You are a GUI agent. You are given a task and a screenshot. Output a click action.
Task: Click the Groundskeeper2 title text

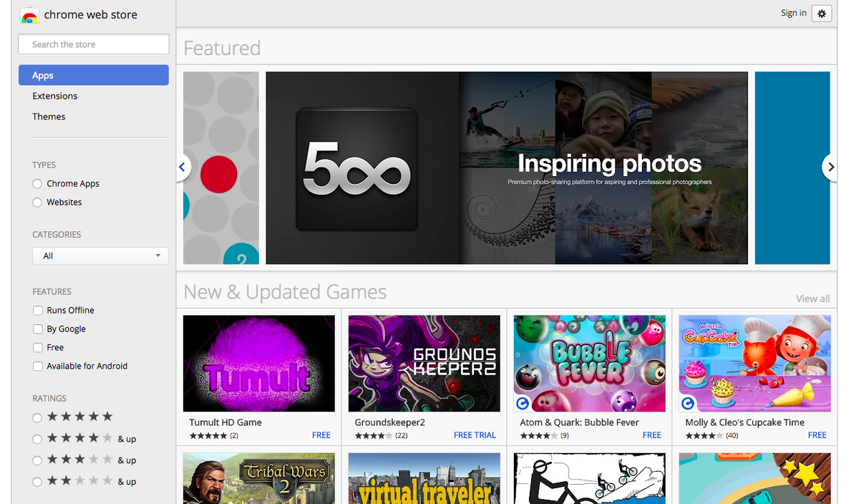click(390, 422)
